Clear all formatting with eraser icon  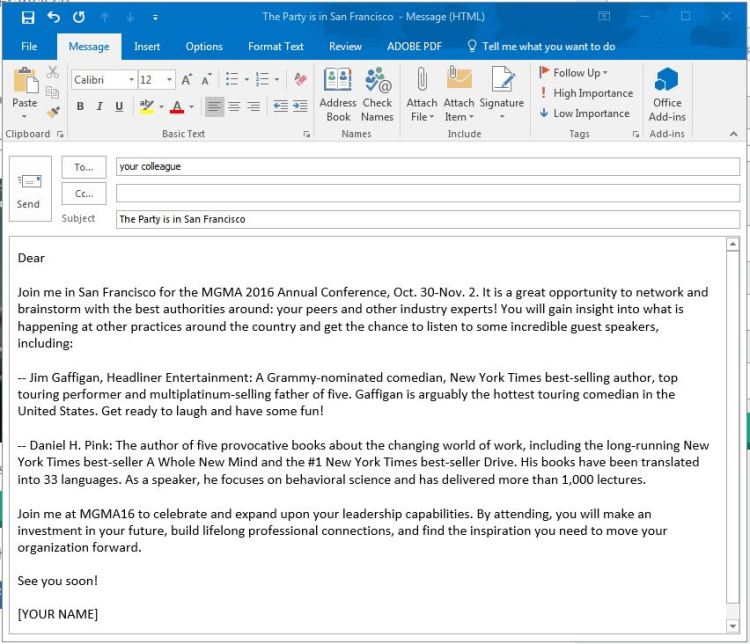300,79
